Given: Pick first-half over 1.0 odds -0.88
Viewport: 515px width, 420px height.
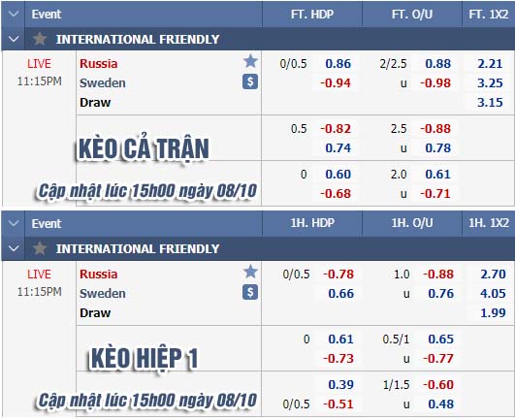Looking at the screenshot, I should (438, 274).
